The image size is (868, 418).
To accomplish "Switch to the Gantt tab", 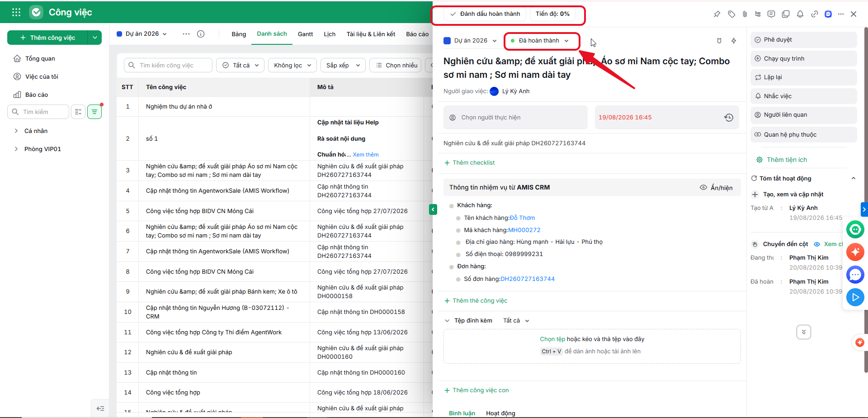I will pos(305,34).
